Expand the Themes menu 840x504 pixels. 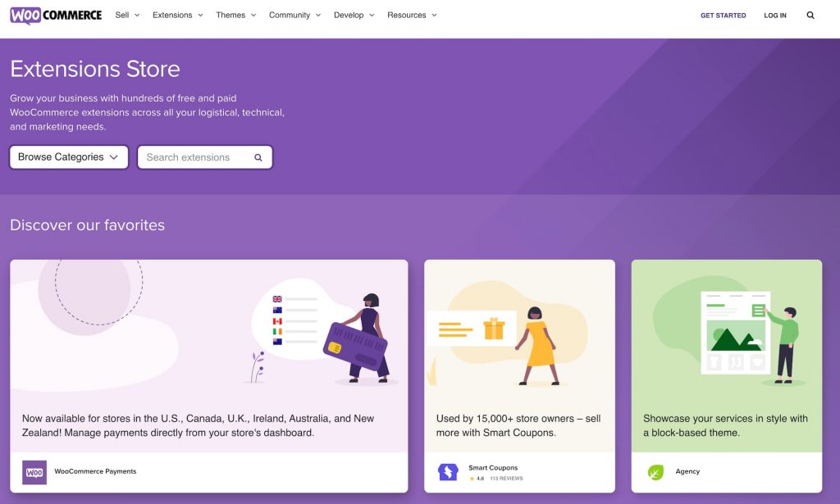coord(235,15)
